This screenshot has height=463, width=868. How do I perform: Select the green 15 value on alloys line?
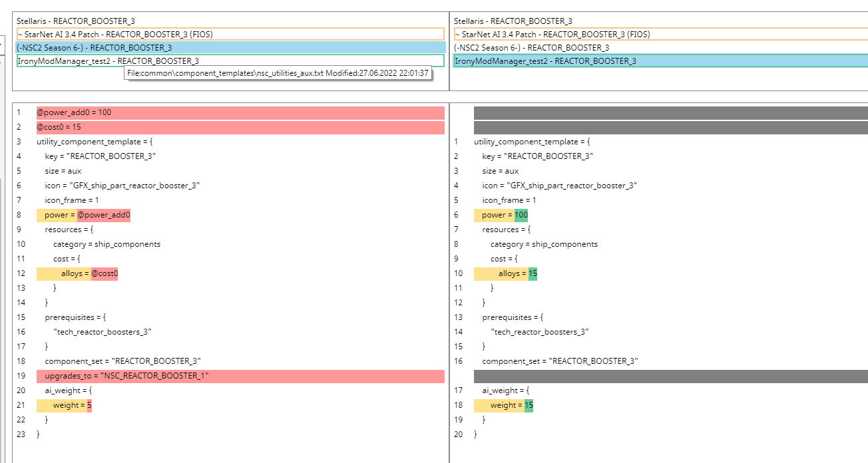[x=533, y=273]
